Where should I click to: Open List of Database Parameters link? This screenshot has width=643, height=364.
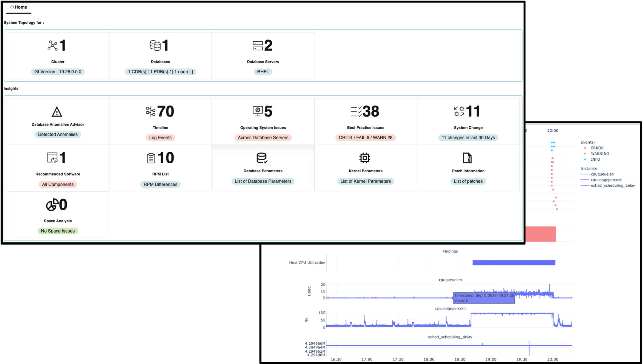click(x=263, y=181)
